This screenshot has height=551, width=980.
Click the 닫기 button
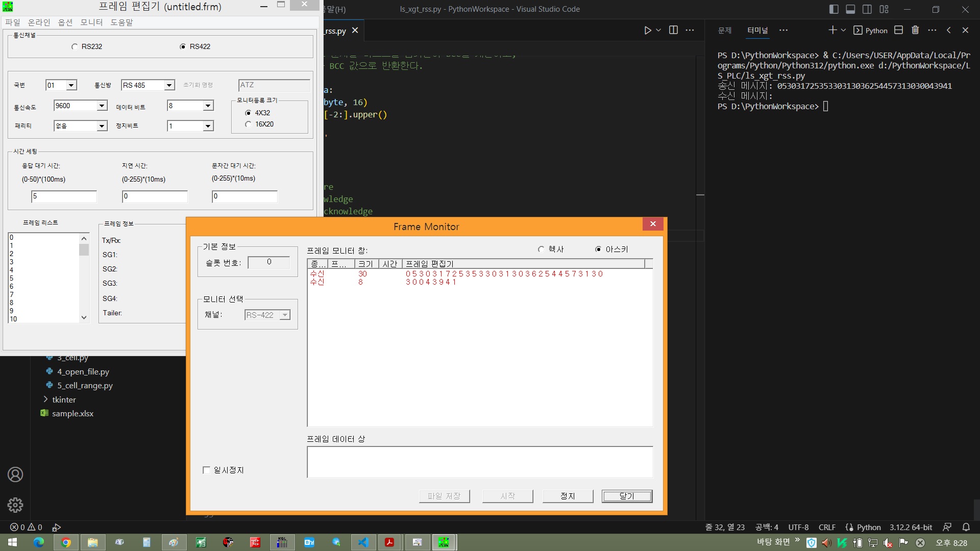627,496
